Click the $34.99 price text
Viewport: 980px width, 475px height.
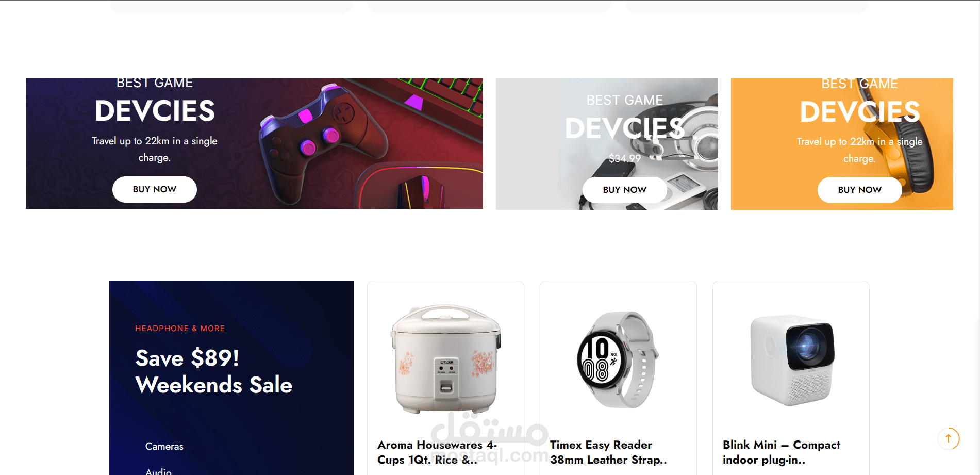624,158
